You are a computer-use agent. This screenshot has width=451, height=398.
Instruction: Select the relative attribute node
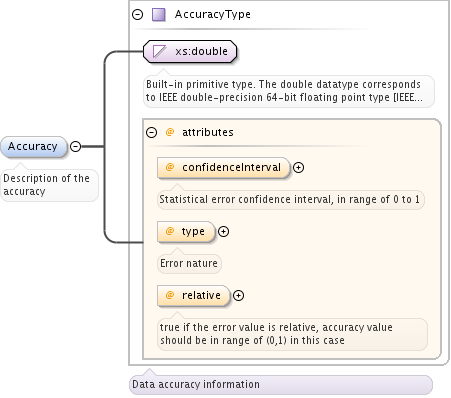(194, 296)
